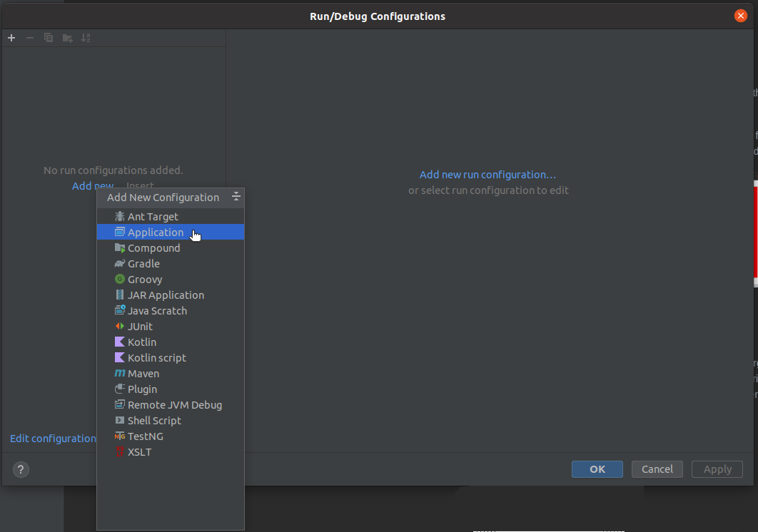The width and height of the screenshot is (758, 532).
Task: Click the Application configuration window icon
Action: [x=119, y=232]
